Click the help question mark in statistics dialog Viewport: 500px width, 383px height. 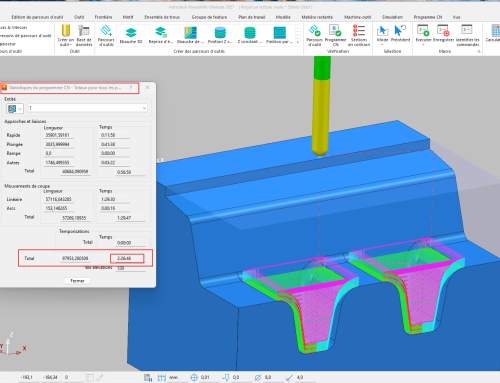pyautogui.click(x=131, y=87)
